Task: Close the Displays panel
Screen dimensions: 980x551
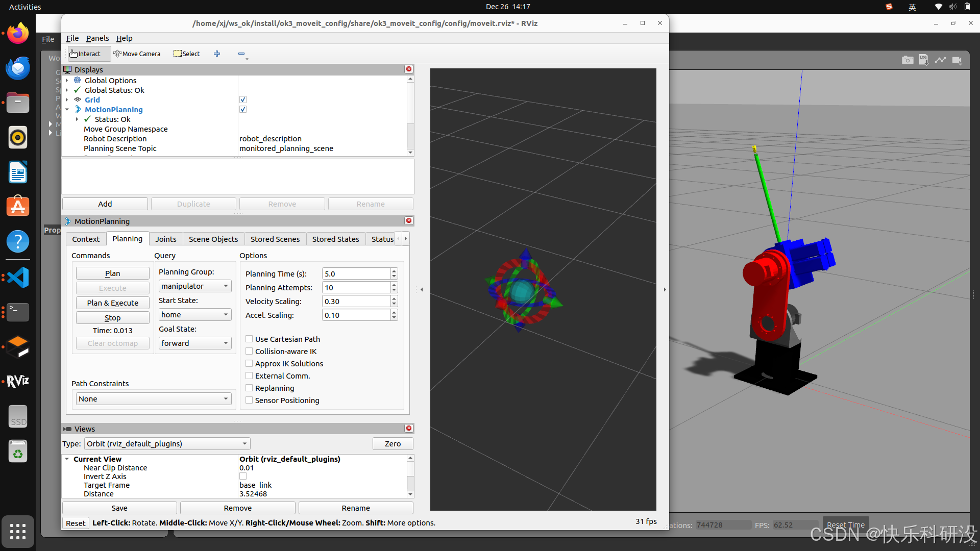Action: (408, 69)
